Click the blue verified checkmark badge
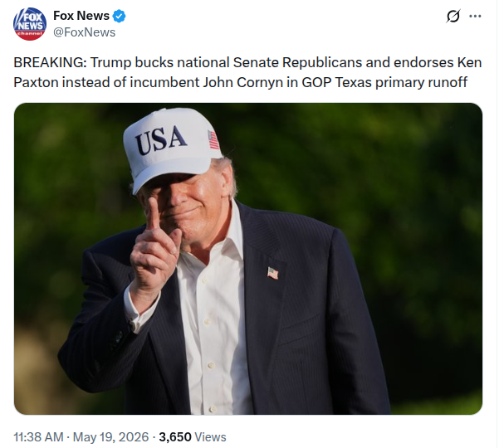504x448 pixels. pos(120,16)
